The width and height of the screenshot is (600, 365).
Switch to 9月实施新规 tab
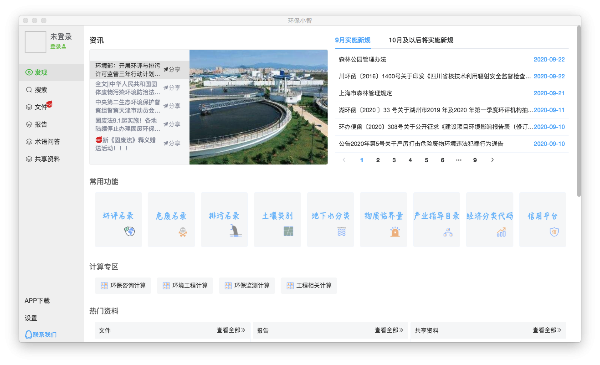coord(352,40)
